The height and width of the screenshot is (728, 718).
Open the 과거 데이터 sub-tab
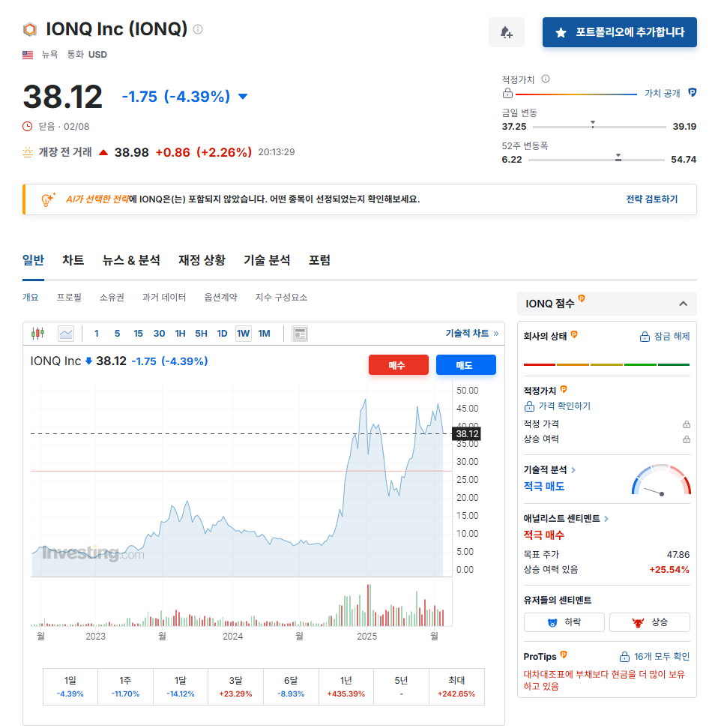(164, 297)
